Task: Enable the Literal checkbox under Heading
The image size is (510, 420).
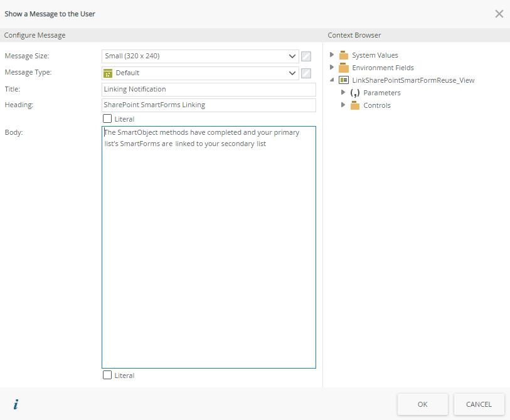Action: click(107, 118)
